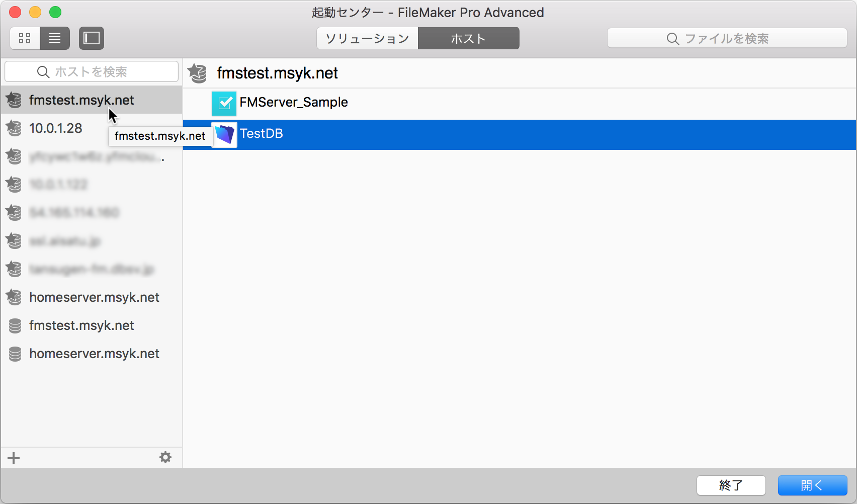Select the ホスト tab
This screenshot has height=504, width=857.
point(469,39)
